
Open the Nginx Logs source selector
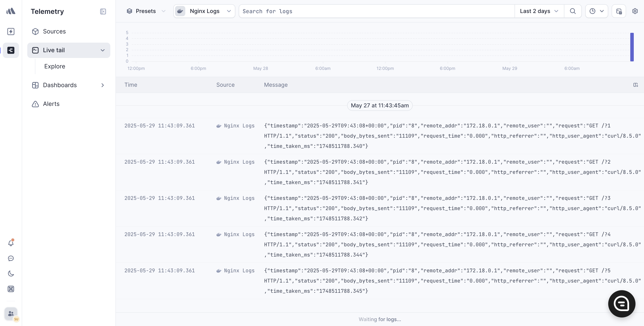click(204, 11)
